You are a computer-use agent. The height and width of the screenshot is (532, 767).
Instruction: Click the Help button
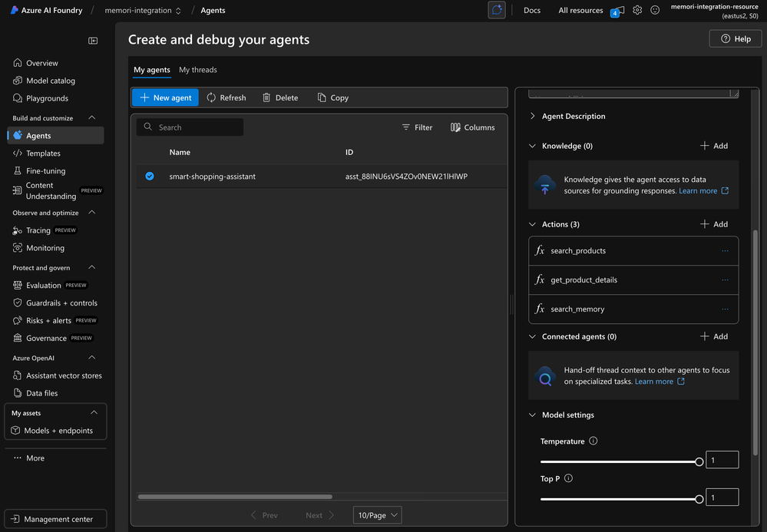[x=736, y=38]
